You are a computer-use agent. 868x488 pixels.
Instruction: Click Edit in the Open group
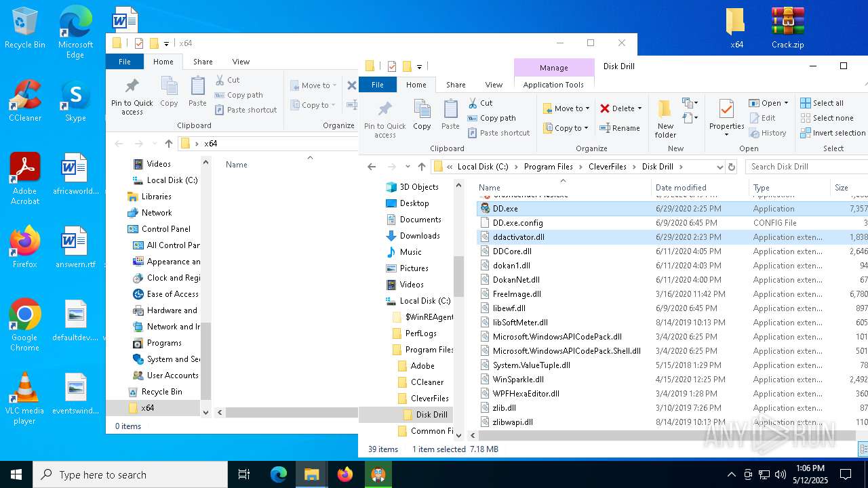point(762,118)
